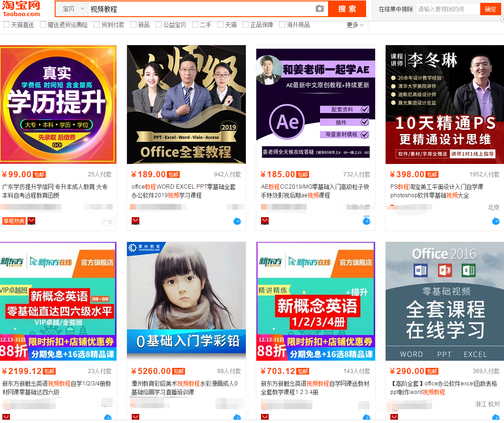Open the Taobao logo homepage link
Viewport: 504px width, 423px height.
coord(21,9)
